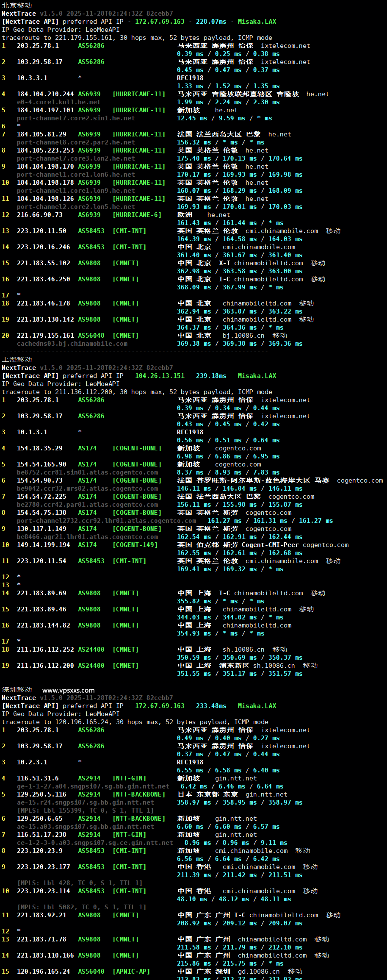Click the e0-4.core1.kul1.he.net hostname
Screen dimensions: 387x980
click(58, 102)
